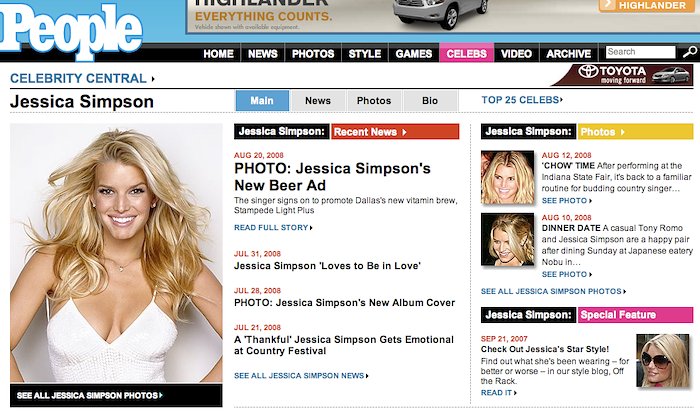Go to HOME in navigation bar
700x416 pixels.
click(218, 54)
